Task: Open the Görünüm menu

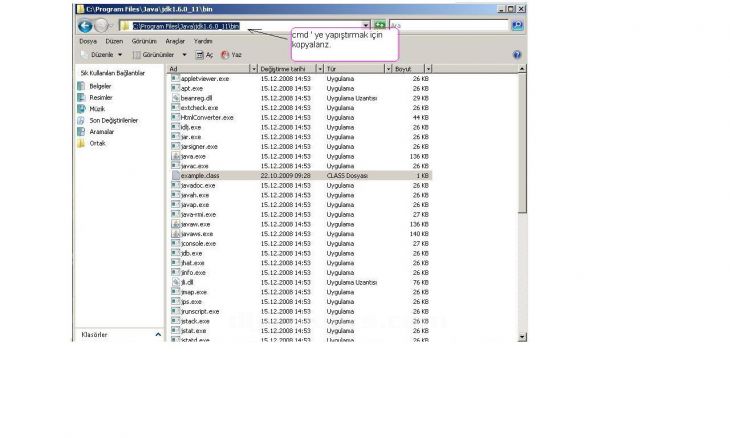Action: click(144, 41)
